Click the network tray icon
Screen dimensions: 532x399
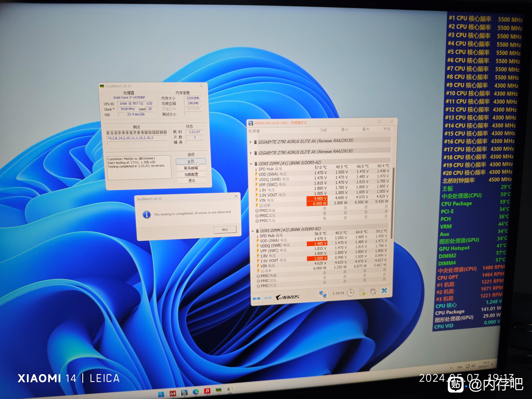click(x=468, y=366)
